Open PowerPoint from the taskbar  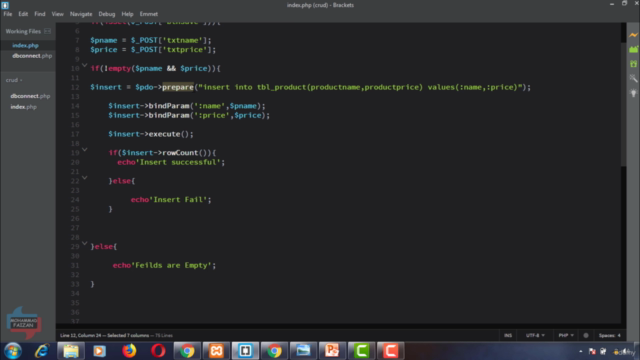tap(332, 351)
